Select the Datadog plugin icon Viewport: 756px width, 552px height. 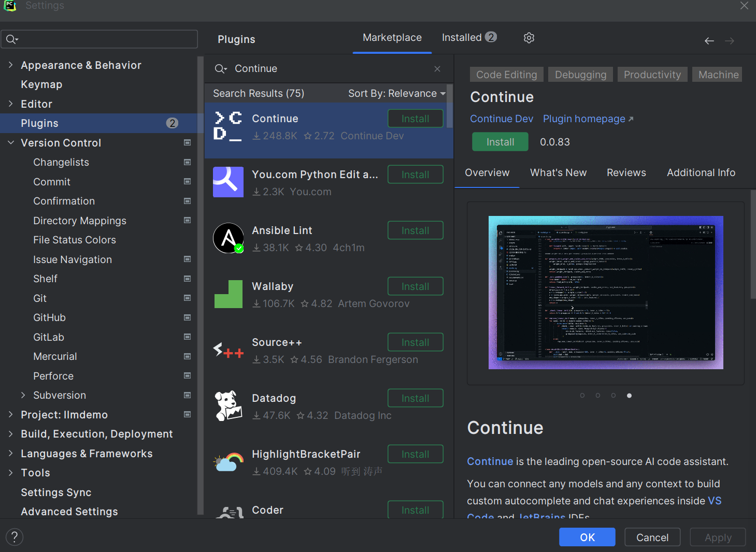click(x=228, y=405)
